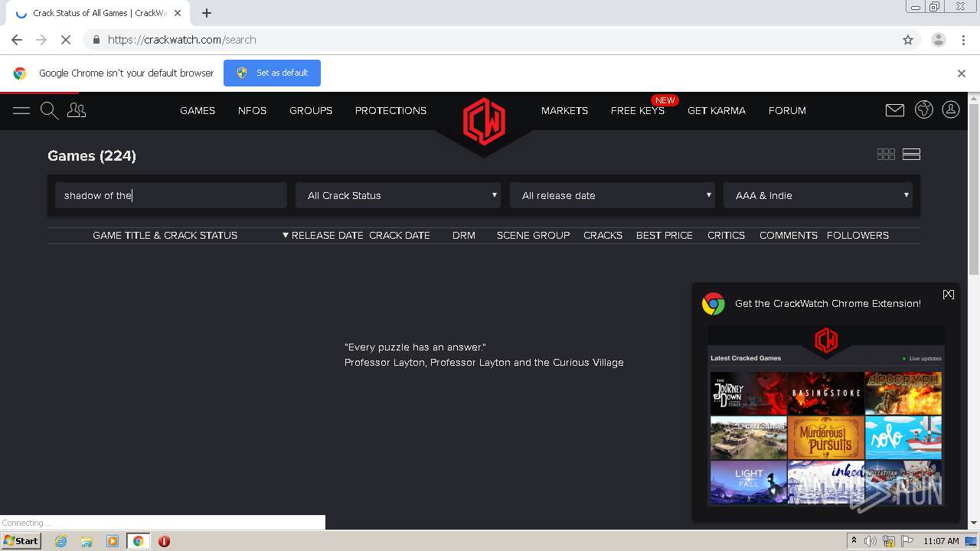
Task: Click the browser back arrow
Action: 17,40
